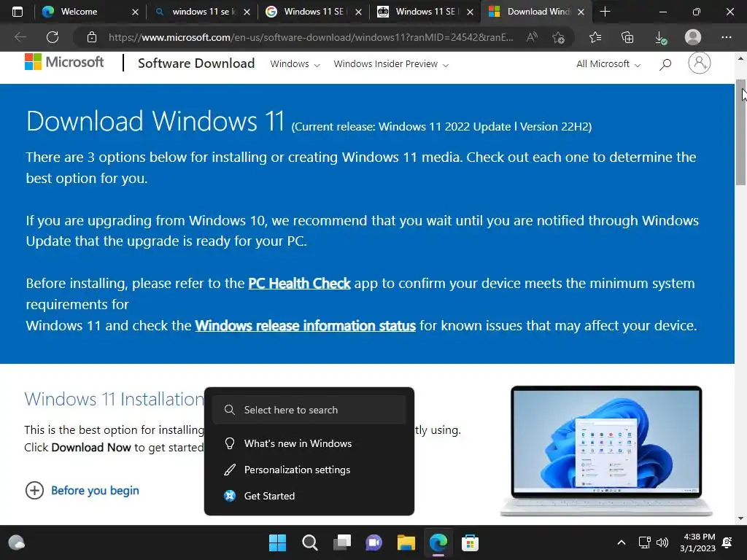The height and width of the screenshot is (560, 747).
Task: Open File Explorer from the taskbar
Action: coord(406,542)
